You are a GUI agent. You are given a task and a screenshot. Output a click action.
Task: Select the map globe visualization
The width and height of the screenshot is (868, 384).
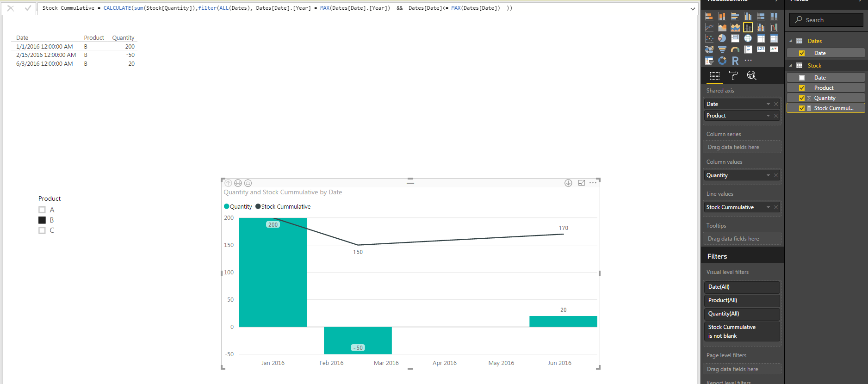point(748,38)
